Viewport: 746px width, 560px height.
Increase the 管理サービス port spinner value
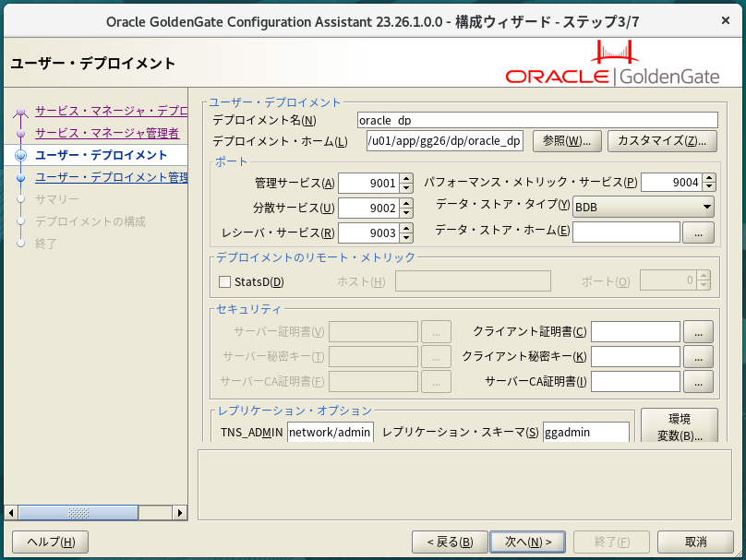click(405, 178)
